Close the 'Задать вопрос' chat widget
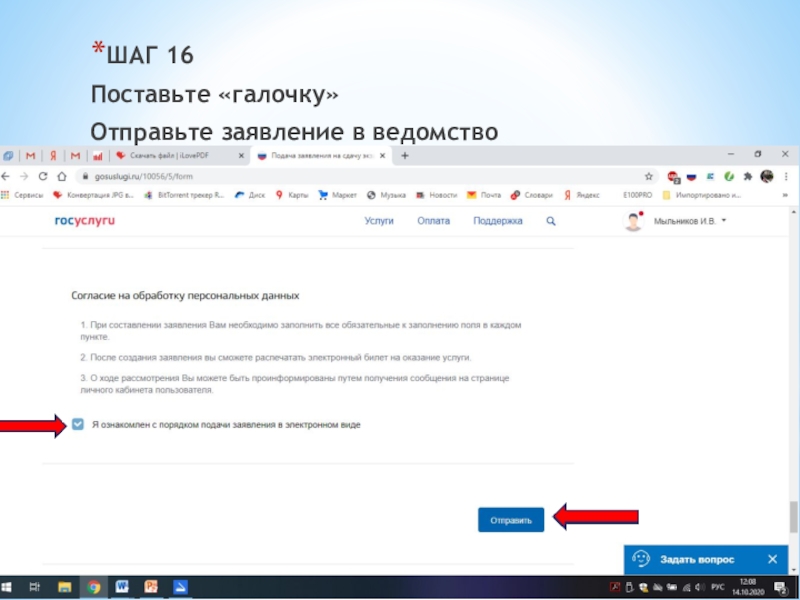Viewport: 800px width, 600px height. click(x=772, y=559)
